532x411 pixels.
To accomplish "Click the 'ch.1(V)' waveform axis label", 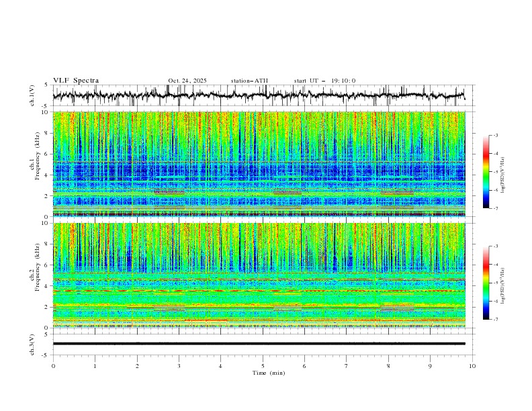I will point(32,95).
